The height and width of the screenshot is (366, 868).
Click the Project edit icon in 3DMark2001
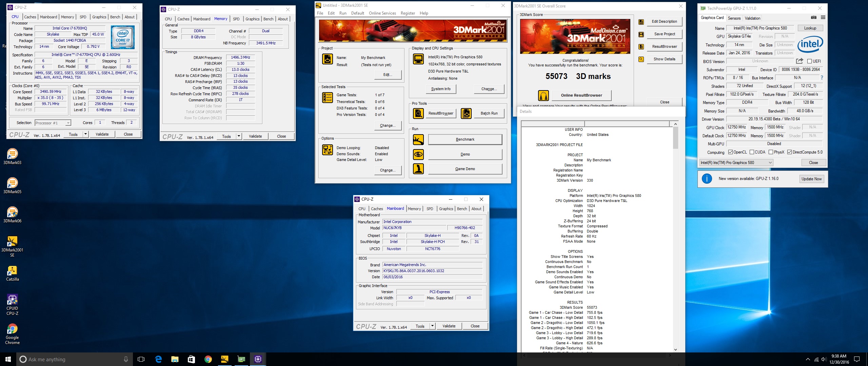coord(327,59)
